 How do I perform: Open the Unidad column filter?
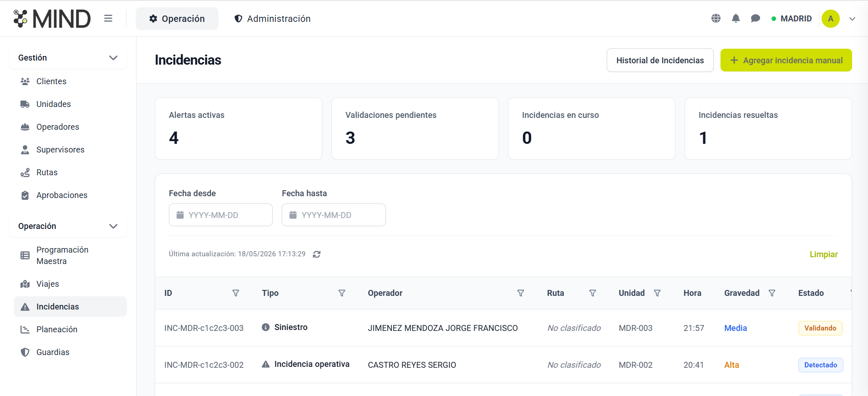pos(657,293)
